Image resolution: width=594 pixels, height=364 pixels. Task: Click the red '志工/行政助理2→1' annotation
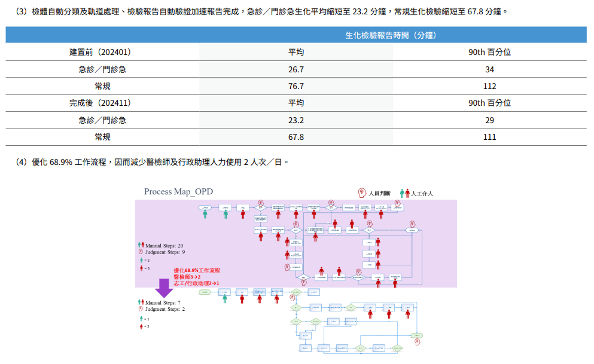(x=196, y=283)
